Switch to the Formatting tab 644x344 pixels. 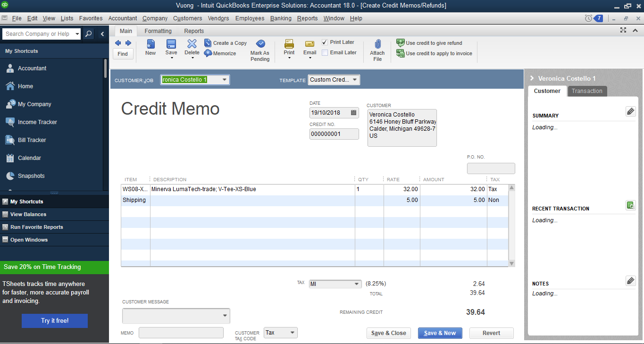pos(158,31)
